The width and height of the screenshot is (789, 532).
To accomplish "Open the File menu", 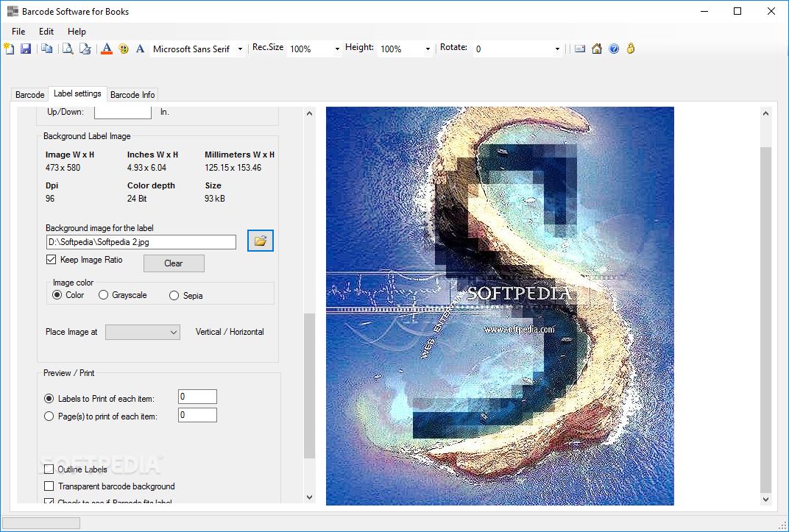I will (x=18, y=31).
